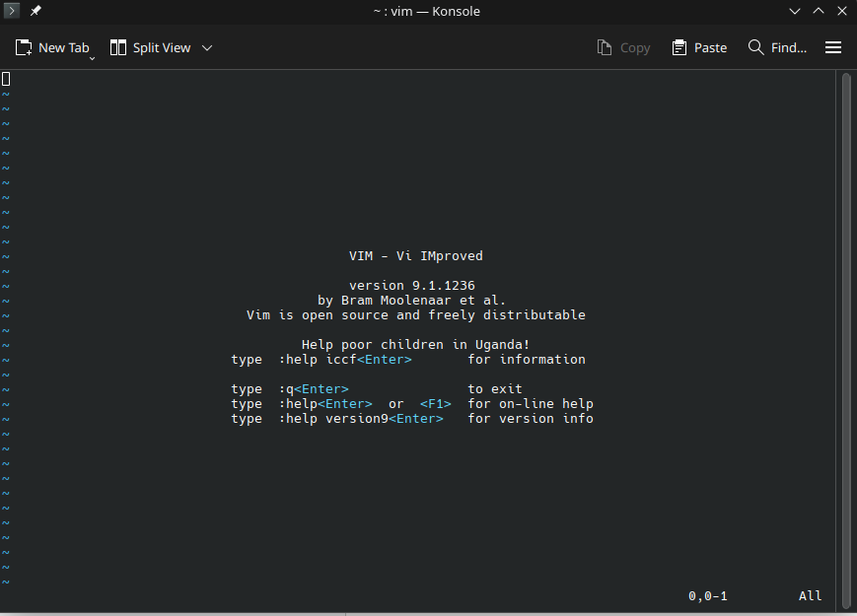Click the Paste toolbar button
Image resolution: width=857 pixels, height=616 pixels.
point(699,48)
